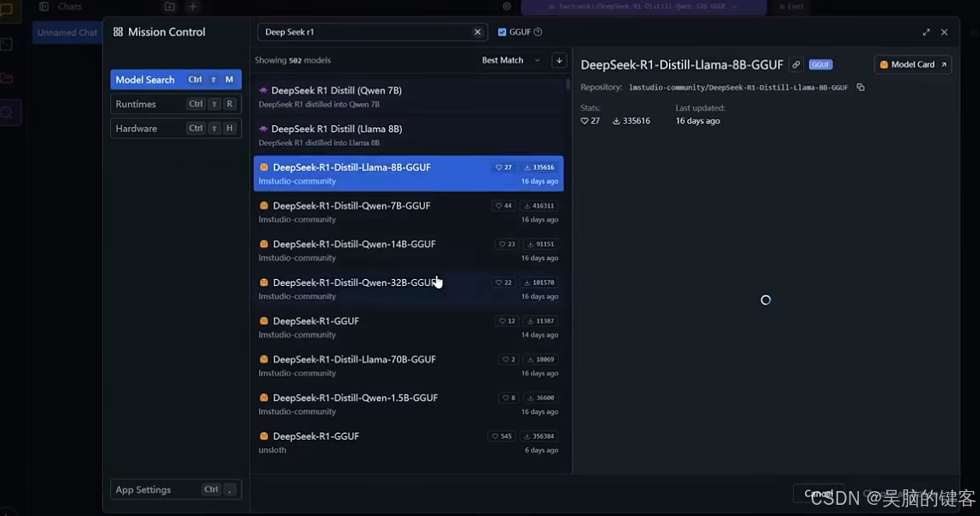Screen dimensions: 980x516
Task: Click the 335616 downloads stat in the details panel
Action: tap(631, 120)
